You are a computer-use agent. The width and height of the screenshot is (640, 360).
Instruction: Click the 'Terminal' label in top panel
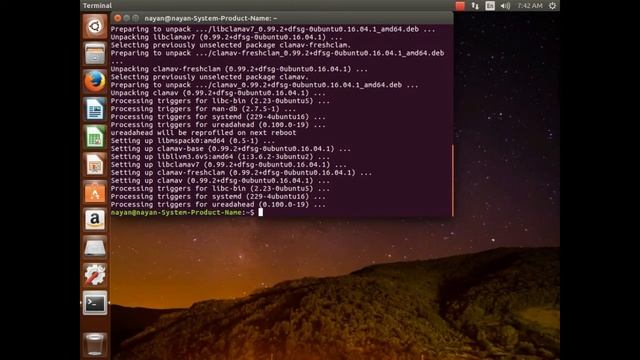click(97, 6)
